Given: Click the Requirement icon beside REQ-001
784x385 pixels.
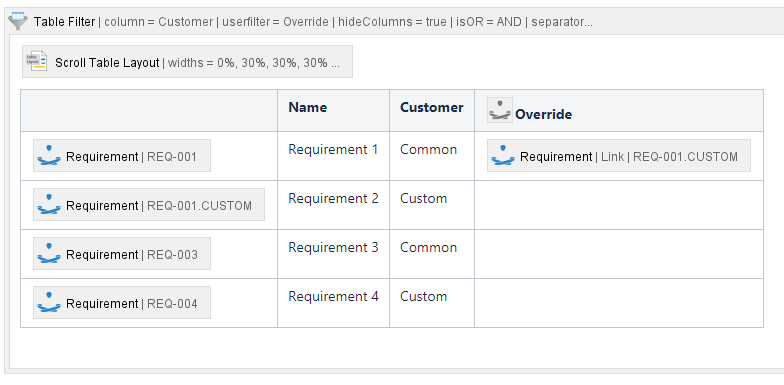Looking at the screenshot, I should point(49,156).
